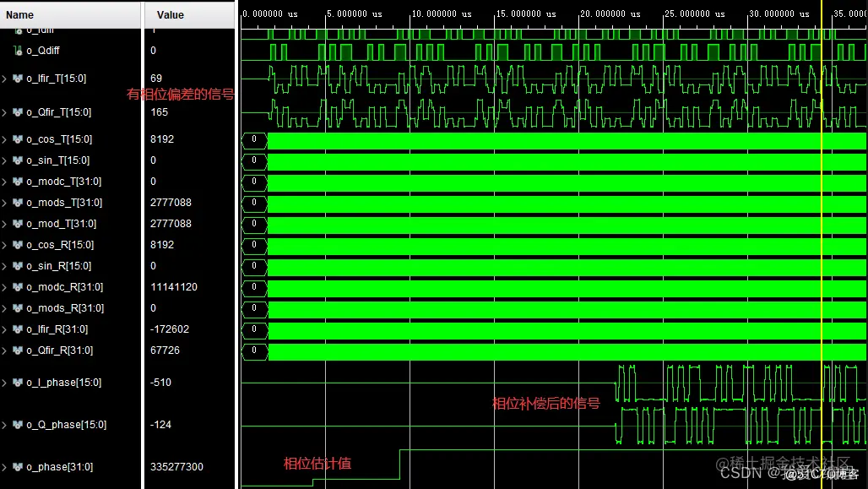The width and height of the screenshot is (868, 489).
Task: Click the 5.000000 us time ruler mark
Action: click(355, 14)
